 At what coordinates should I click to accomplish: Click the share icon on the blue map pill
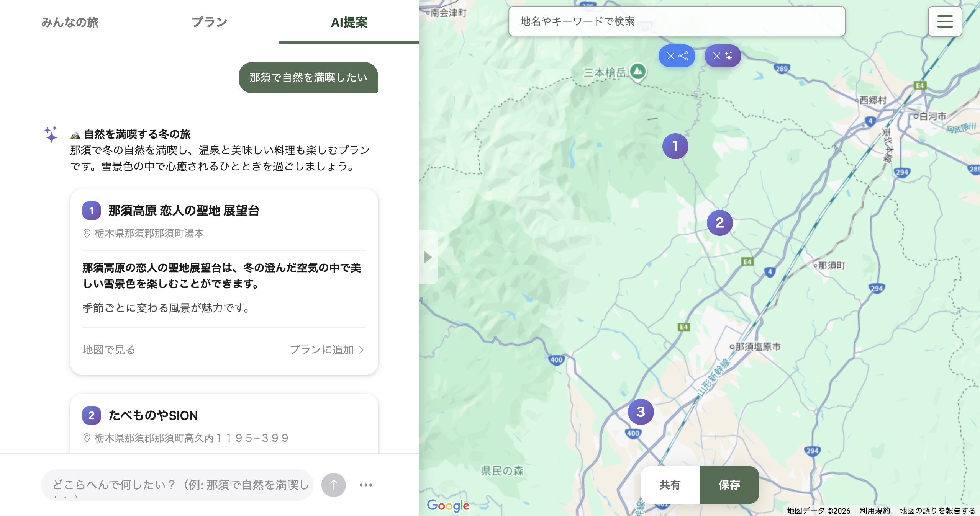pyautogui.click(x=685, y=56)
